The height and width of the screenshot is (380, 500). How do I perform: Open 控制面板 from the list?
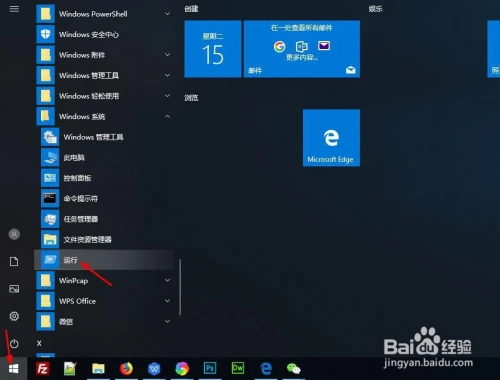pos(104,178)
